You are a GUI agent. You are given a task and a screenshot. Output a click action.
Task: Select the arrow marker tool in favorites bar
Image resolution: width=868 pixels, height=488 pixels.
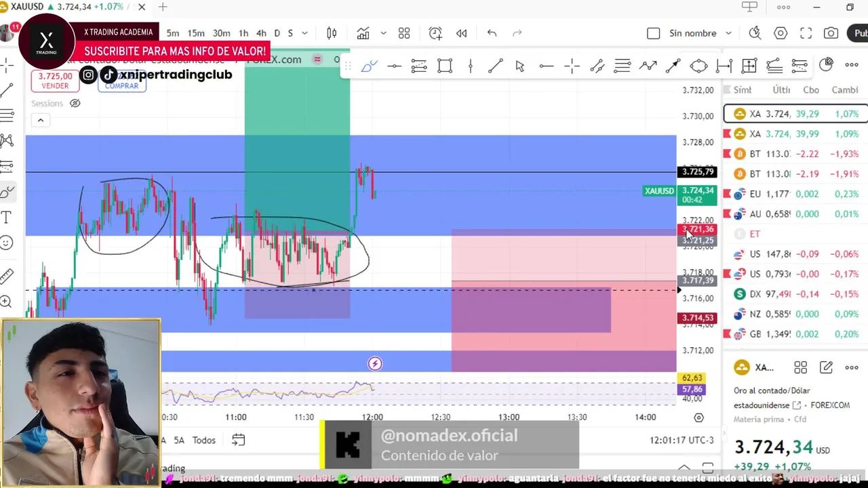(x=673, y=66)
